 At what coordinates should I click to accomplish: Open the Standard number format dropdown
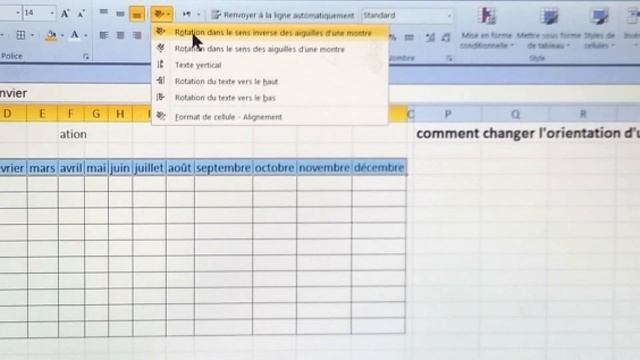[x=449, y=16]
